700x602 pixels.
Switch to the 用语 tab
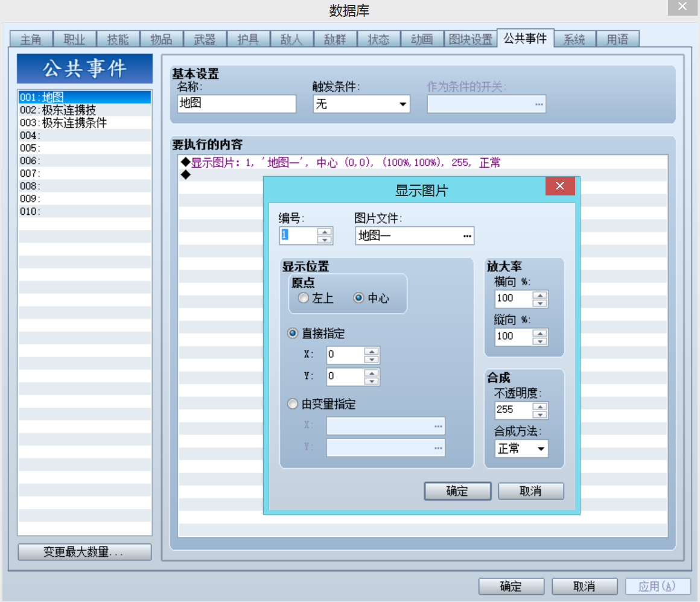(617, 39)
